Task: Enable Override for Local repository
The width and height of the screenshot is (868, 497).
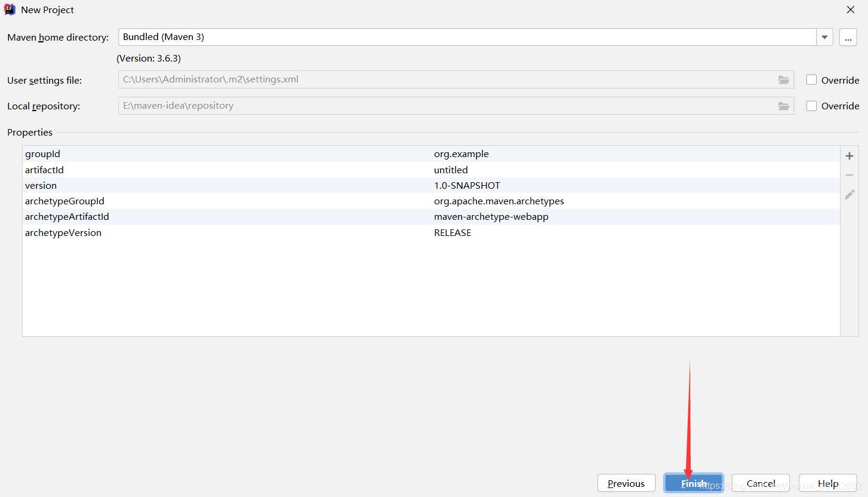Action: (x=811, y=106)
